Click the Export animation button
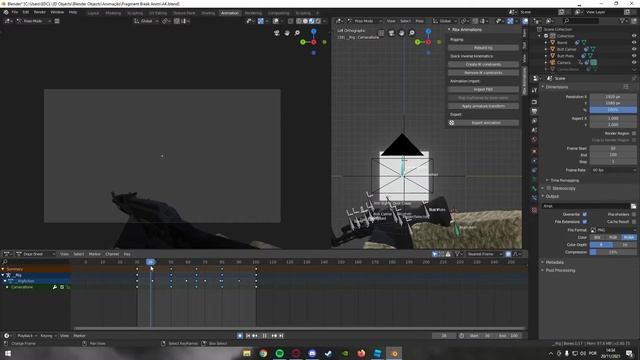640x360 pixels. (x=483, y=123)
